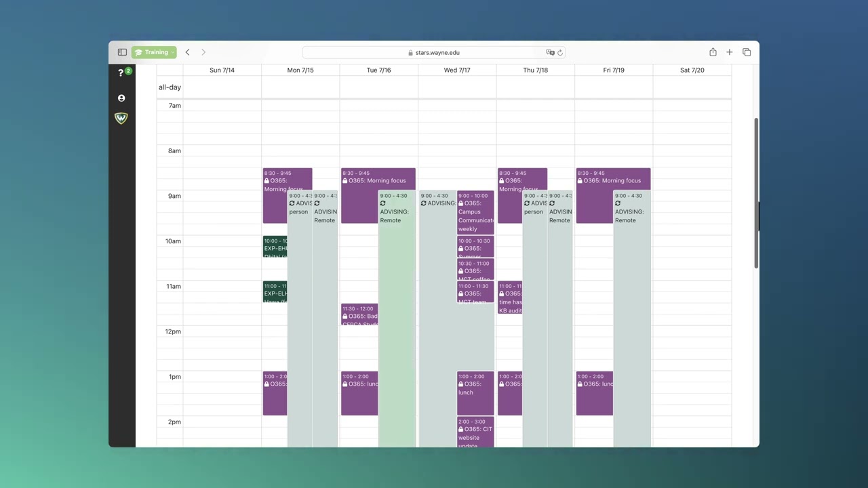Open Monday's 1:00 O365 lunch event
The image size is (868, 488).
[x=275, y=393]
